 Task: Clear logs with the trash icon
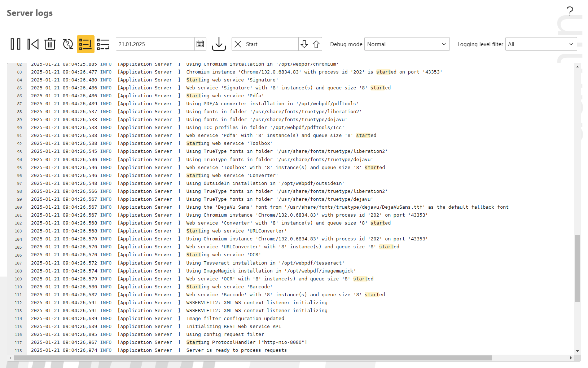pyautogui.click(x=50, y=44)
